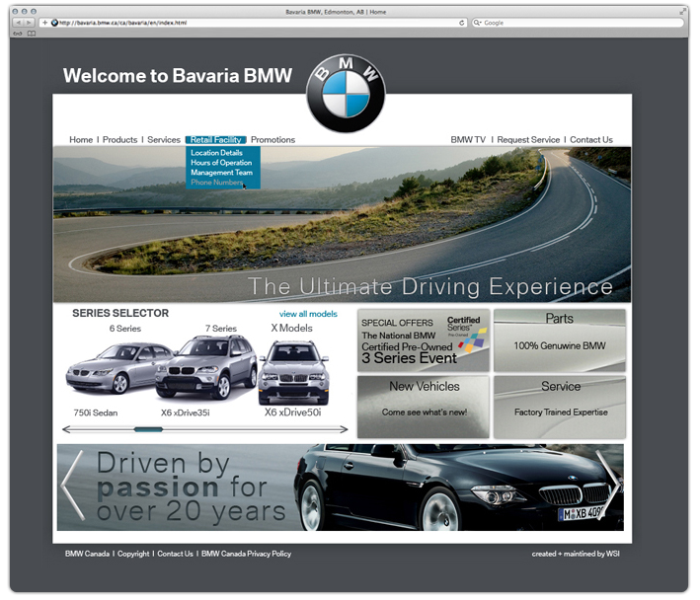Click the X Models label
This screenshot has width=700, height=600.
tap(291, 328)
